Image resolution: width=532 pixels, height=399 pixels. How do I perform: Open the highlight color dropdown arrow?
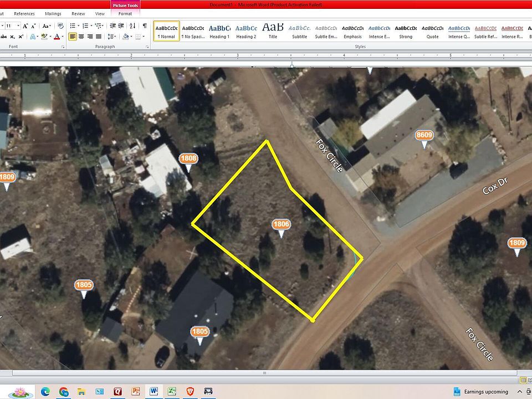point(50,37)
